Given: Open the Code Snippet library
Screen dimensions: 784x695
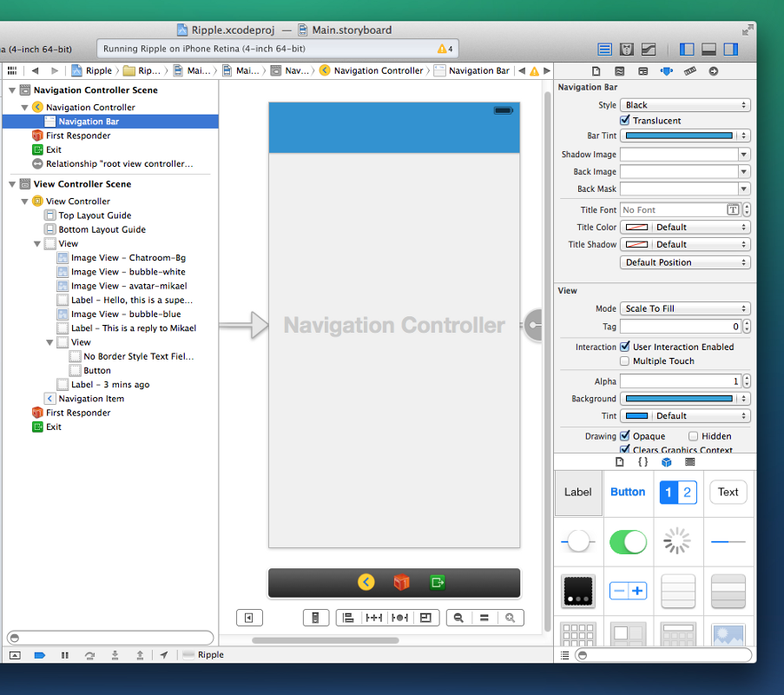Looking at the screenshot, I should (642, 462).
